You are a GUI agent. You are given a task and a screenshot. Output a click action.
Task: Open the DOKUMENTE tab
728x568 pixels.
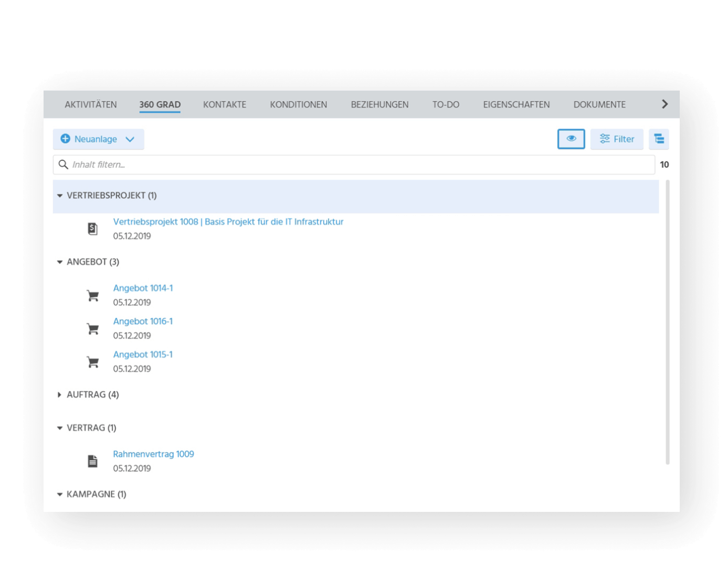(x=599, y=104)
